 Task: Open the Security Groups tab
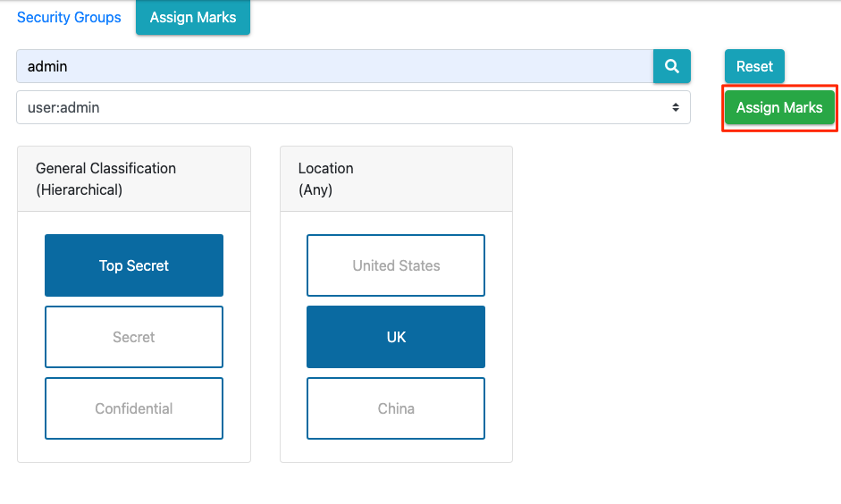click(69, 17)
